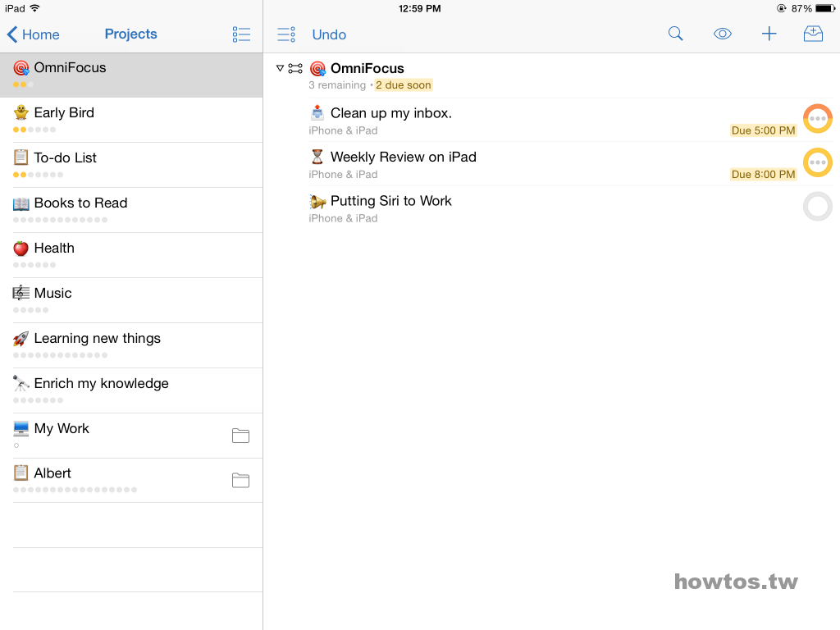Click the progress dots under Albert
The width and height of the screenshot is (840, 630).
(x=75, y=490)
